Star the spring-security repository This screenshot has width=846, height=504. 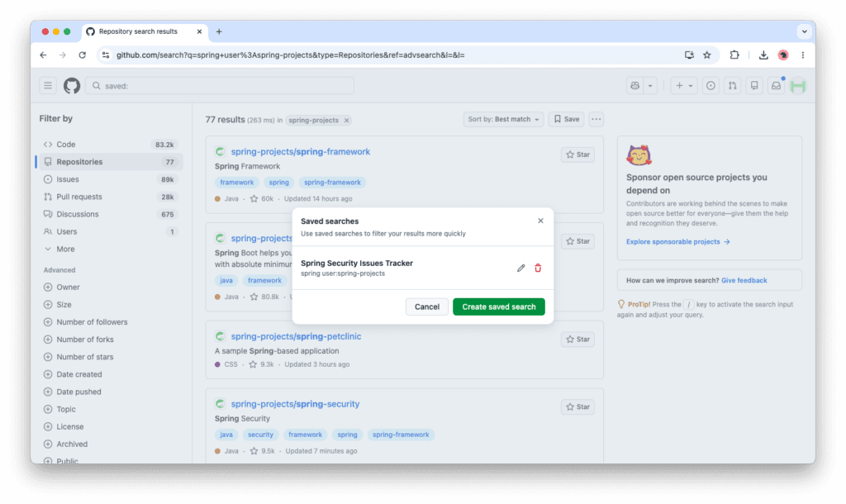pyautogui.click(x=577, y=407)
